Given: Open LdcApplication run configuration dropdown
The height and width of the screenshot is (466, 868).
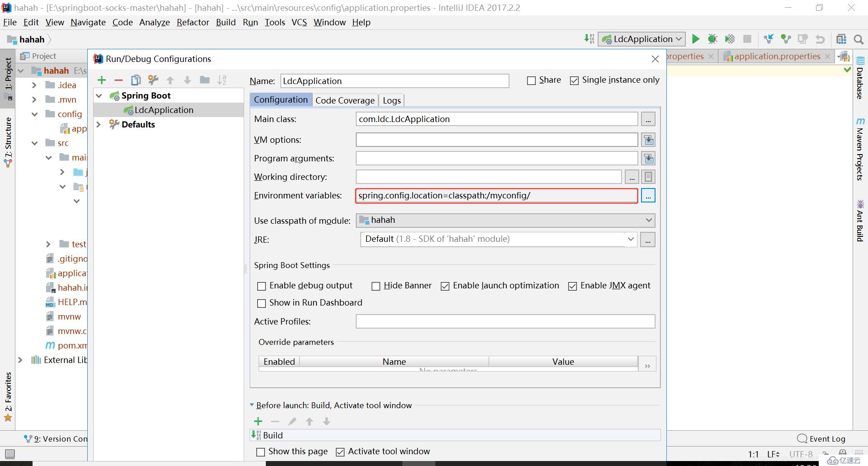Looking at the screenshot, I should (x=642, y=39).
